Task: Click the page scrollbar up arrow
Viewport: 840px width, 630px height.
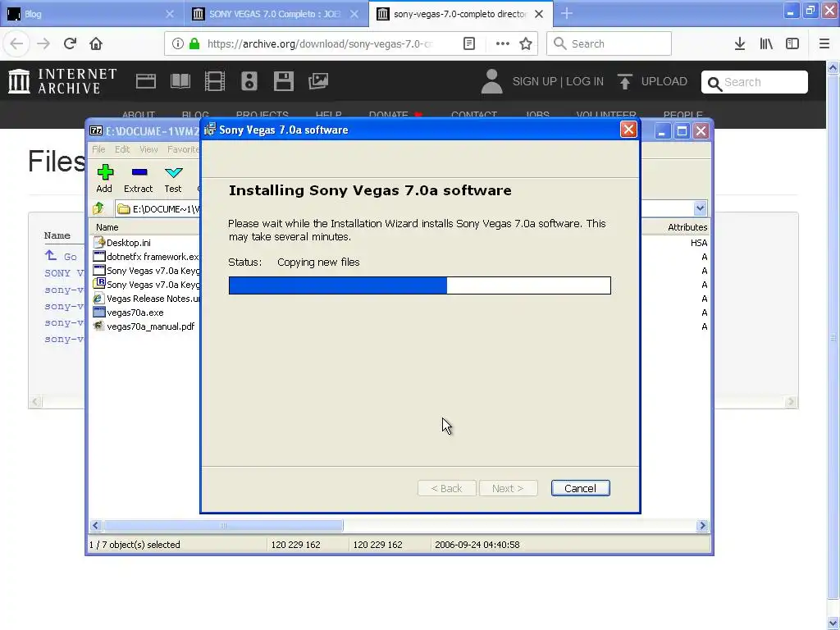Action: click(x=833, y=67)
